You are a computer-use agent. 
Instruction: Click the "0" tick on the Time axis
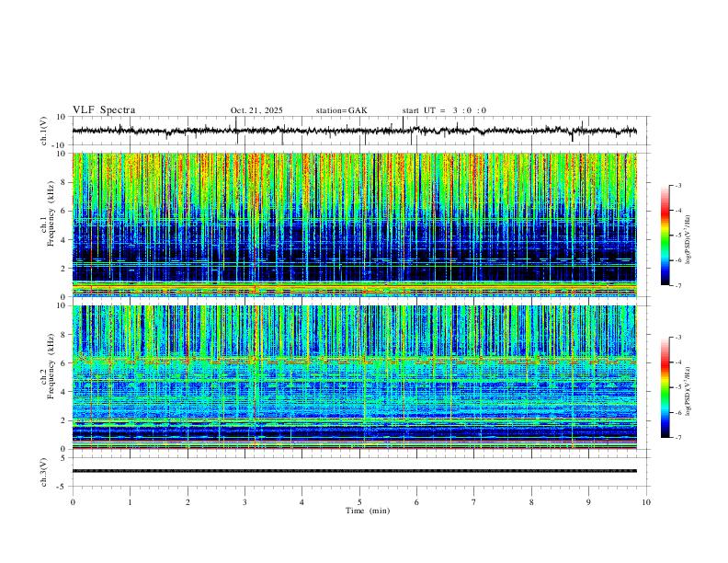(x=73, y=502)
